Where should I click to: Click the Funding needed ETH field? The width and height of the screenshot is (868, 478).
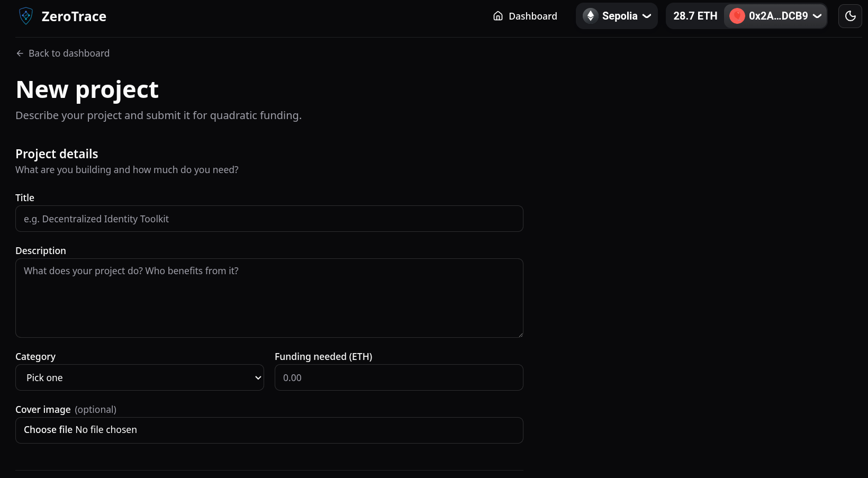click(x=399, y=377)
